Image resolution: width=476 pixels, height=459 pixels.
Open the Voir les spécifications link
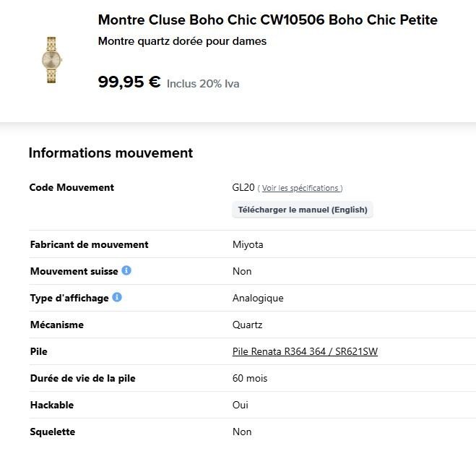point(300,189)
